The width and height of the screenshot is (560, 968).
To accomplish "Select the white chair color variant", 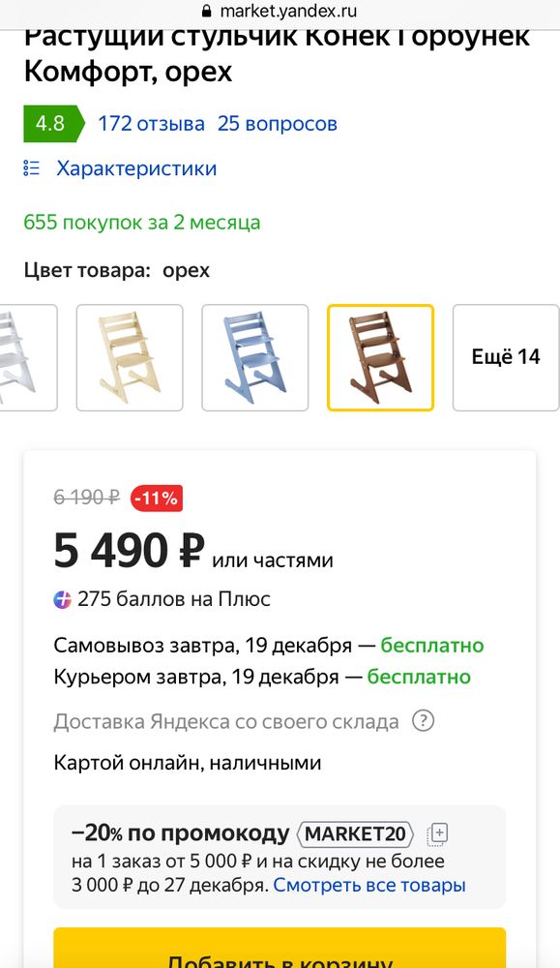I will [27, 357].
